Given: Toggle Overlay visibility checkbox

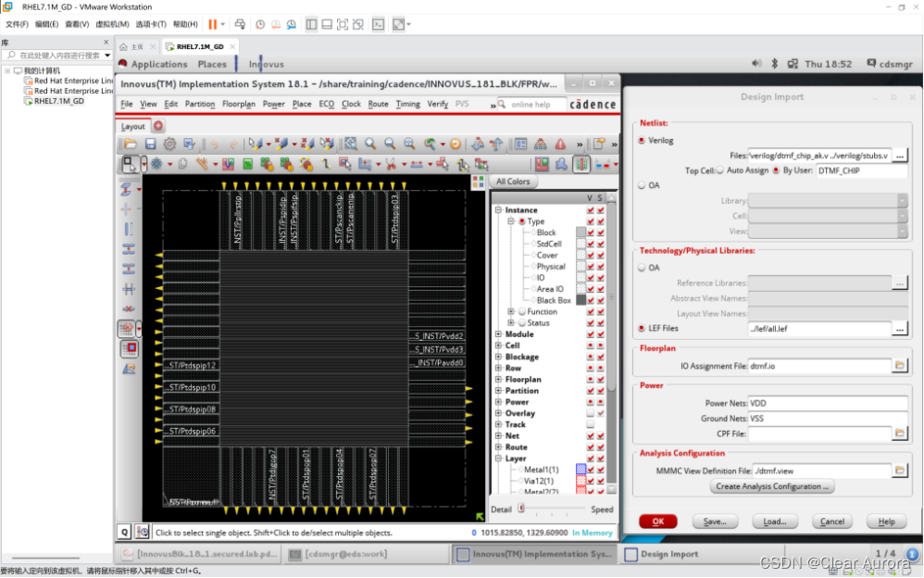Looking at the screenshot, I should click(591, 413).
